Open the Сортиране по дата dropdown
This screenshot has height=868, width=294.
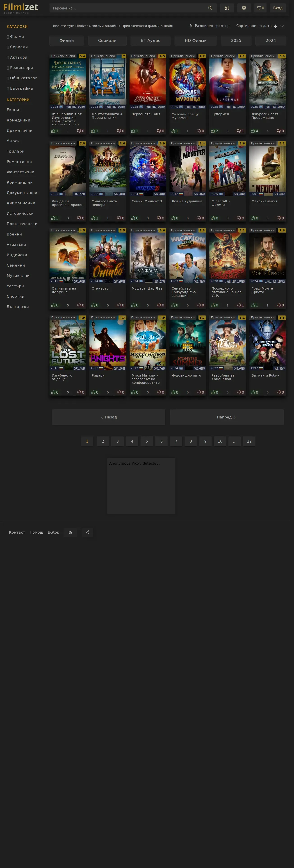260,26
